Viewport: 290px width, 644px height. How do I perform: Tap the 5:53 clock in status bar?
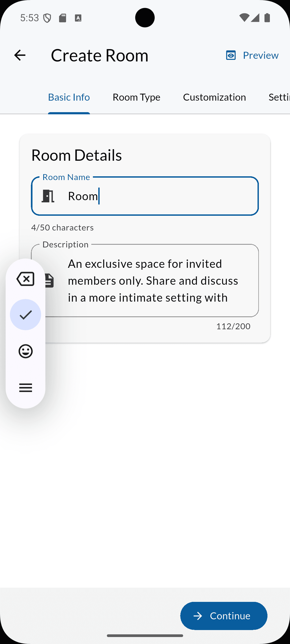[30, 18]
